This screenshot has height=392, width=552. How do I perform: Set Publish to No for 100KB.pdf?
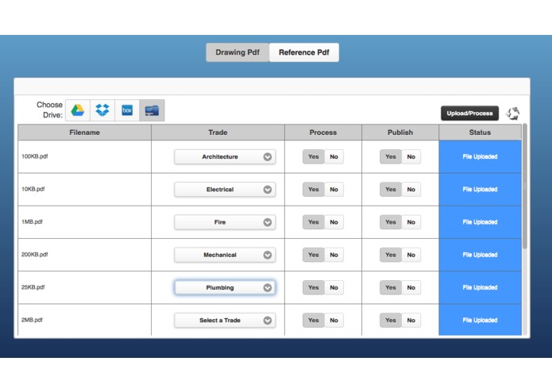click(411, 157)
